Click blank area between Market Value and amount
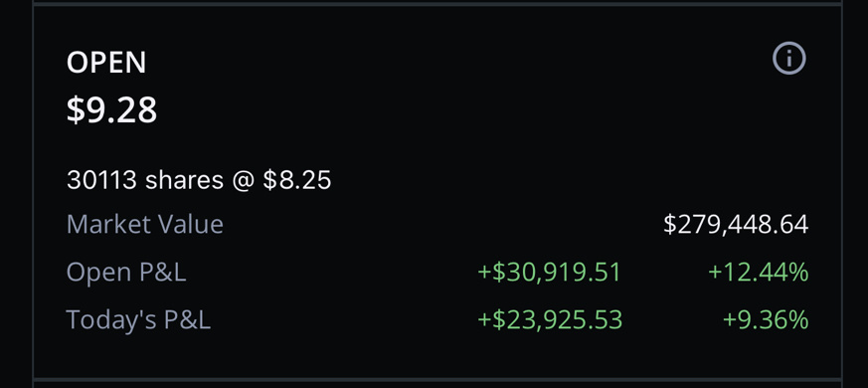This screenshot has width=868, height=388. coord(442,225)
